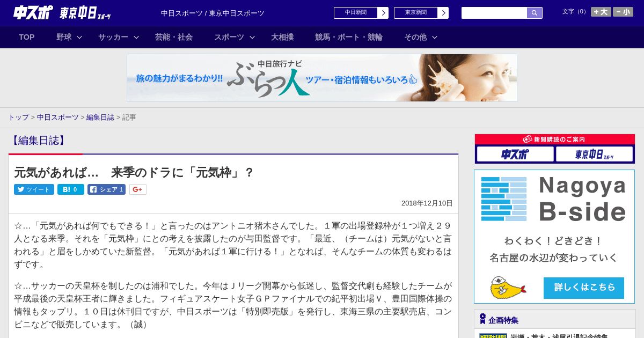
Task: Open 東京中日スポーツ subscription guide button
Action: 595,155
